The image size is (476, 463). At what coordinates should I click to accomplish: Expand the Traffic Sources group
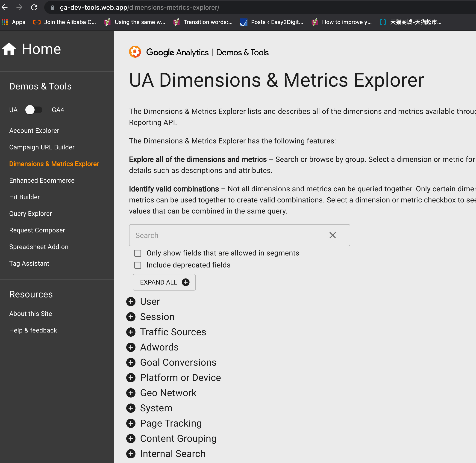[x=131, y=332]
